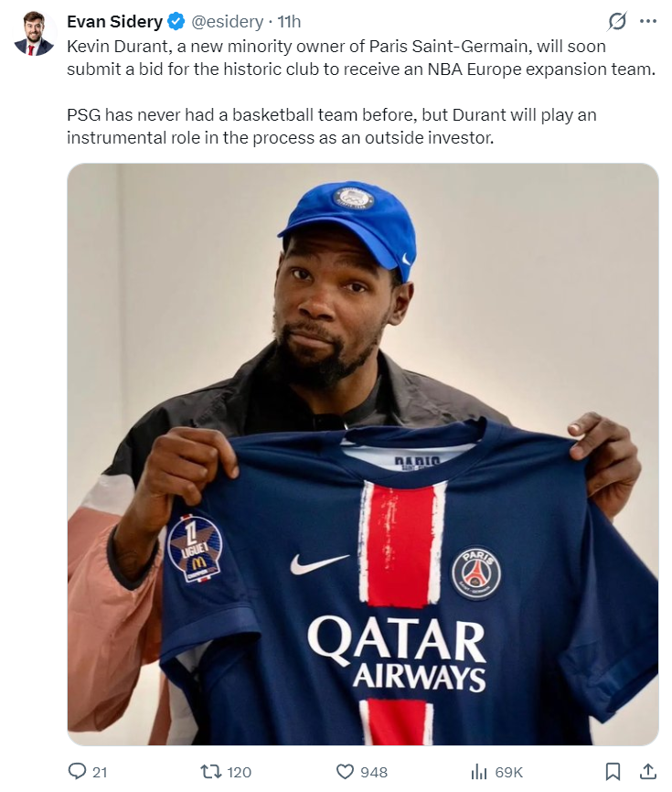Open the view analytics bar-chart icon

click(479, 772)
